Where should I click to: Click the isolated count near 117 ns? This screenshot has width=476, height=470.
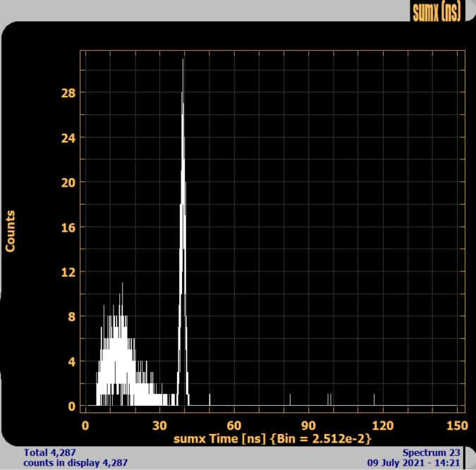tap(374, 400)
